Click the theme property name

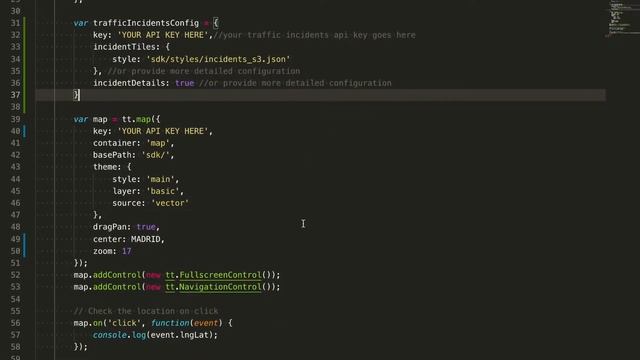(x=104, y=167)
